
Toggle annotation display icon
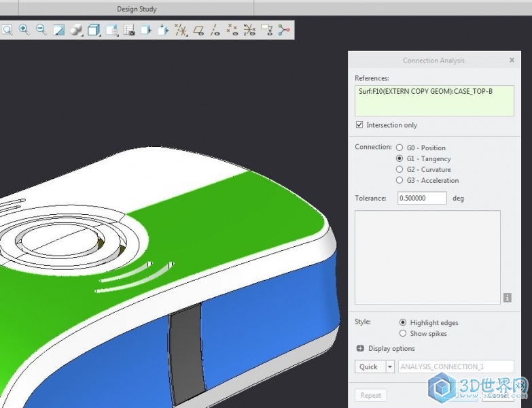point(267,30)
